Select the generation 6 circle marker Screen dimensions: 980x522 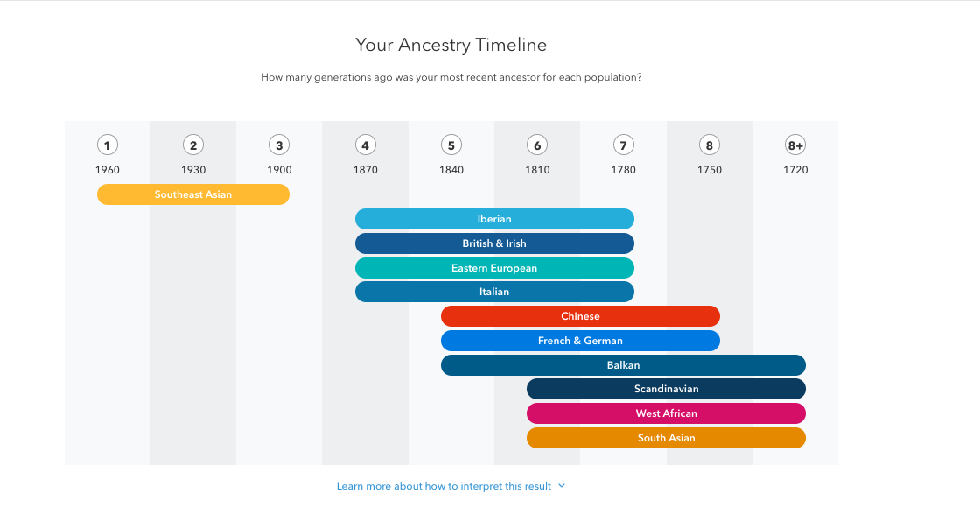click(537, 145)
